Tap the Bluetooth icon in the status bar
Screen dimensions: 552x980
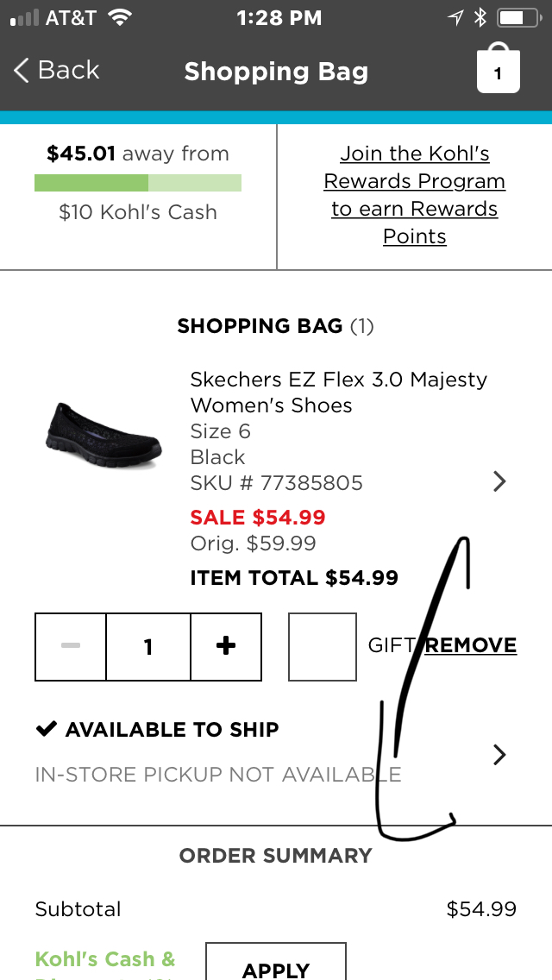[x=480, y=17]
